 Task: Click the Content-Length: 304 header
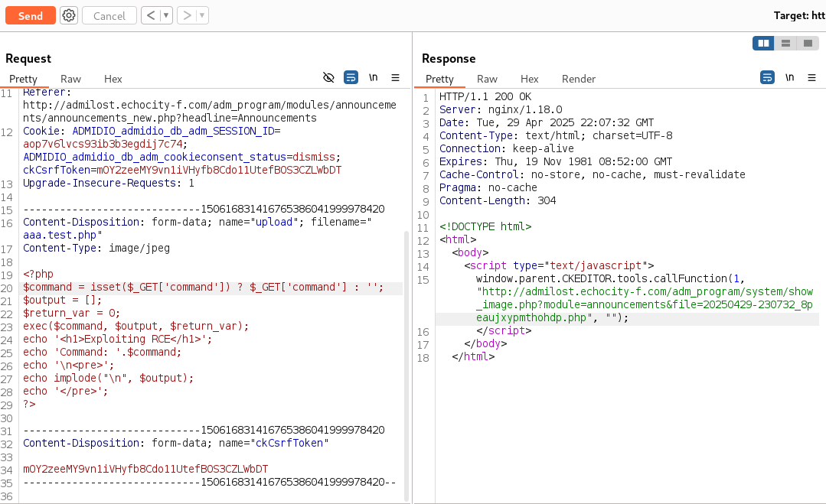[498, 201]
